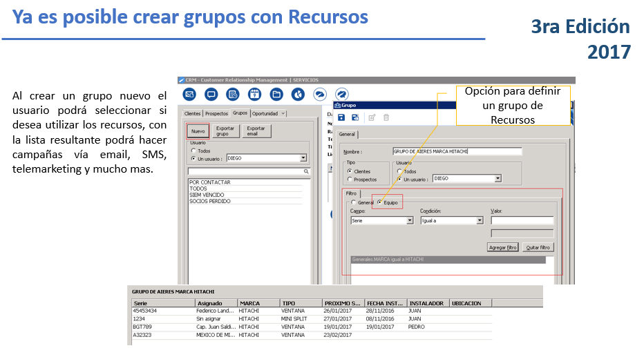Image resolution: width=644 pixels, height=357 pixels.
Task: Click the save-and-new icon in Grupo window
Action: [x=355, y=118]
